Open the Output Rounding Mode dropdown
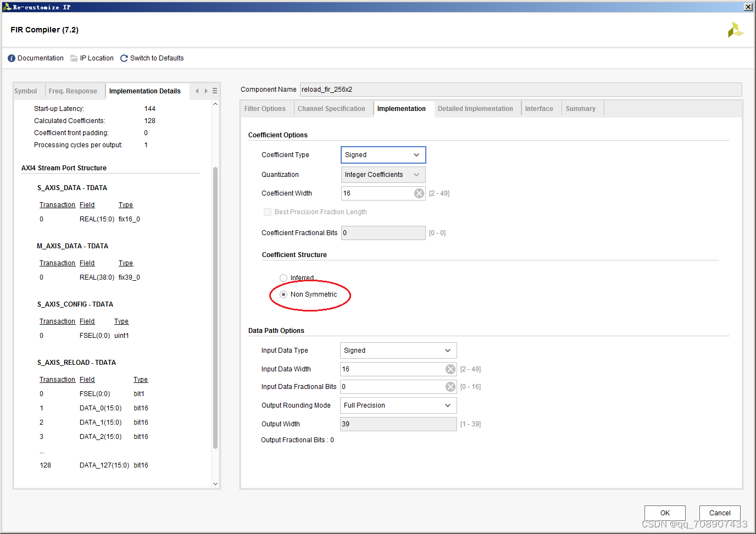The width and height of the screenshot is (756, 534). coord(398,405)
